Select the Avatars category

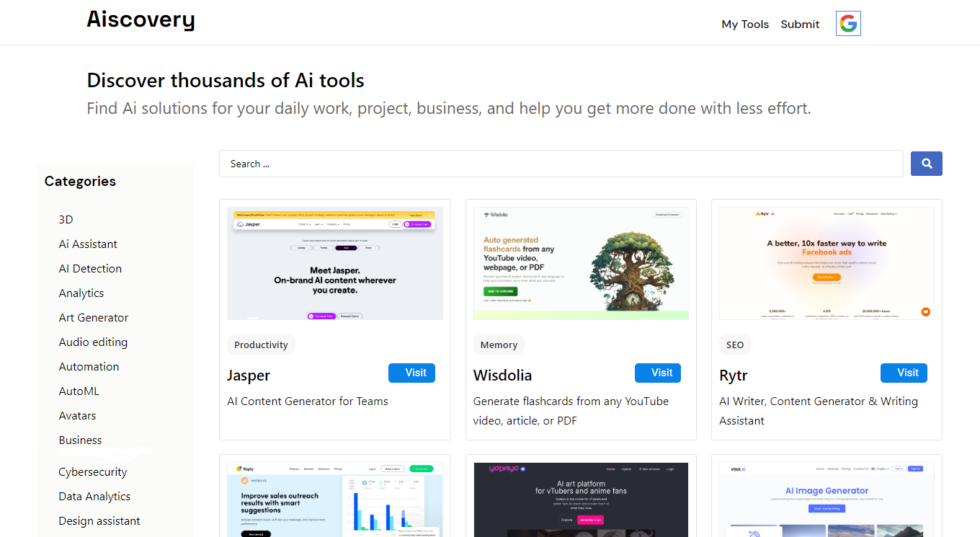(77, 416)
